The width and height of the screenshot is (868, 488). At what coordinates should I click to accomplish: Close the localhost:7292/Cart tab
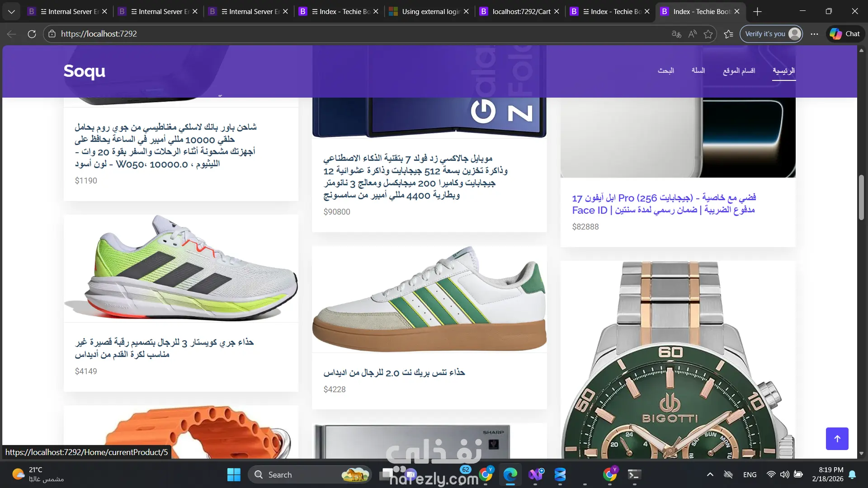pyautogui.click(x=557, y=12)
